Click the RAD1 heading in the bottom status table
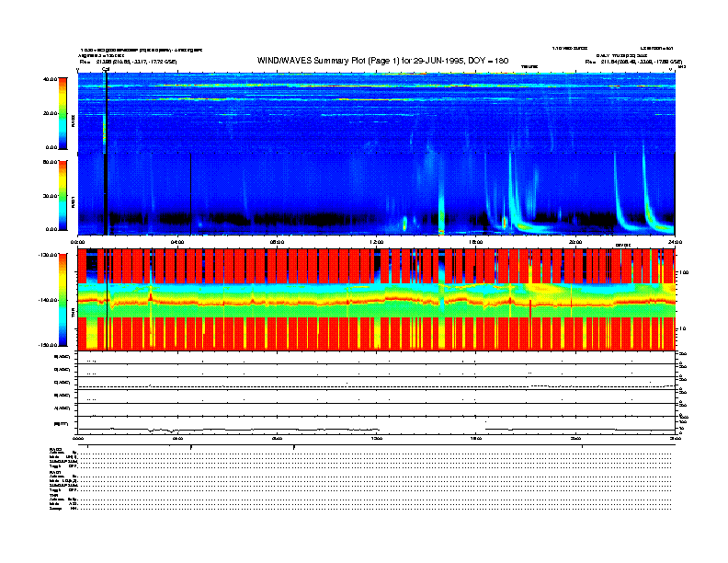The image size is (728, 563). pos(56,473)
